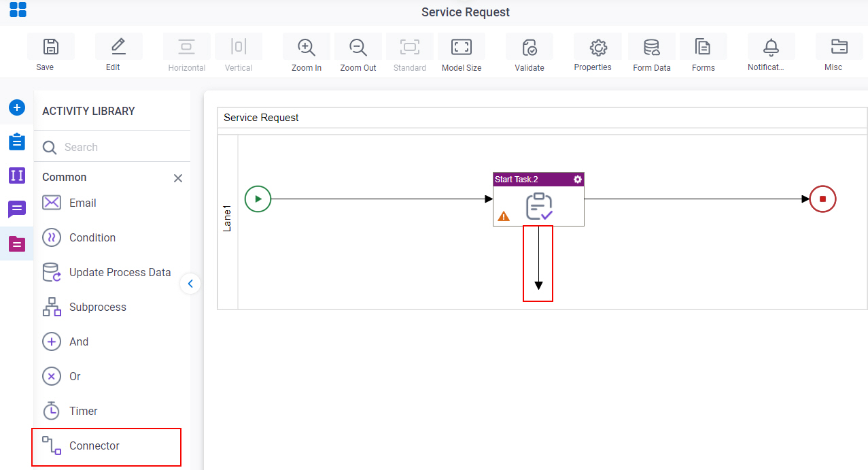Click the ACTIVITY LIBRARY heading
The width and height of the screenshot is (868, 470).
[x=88, y=111]
